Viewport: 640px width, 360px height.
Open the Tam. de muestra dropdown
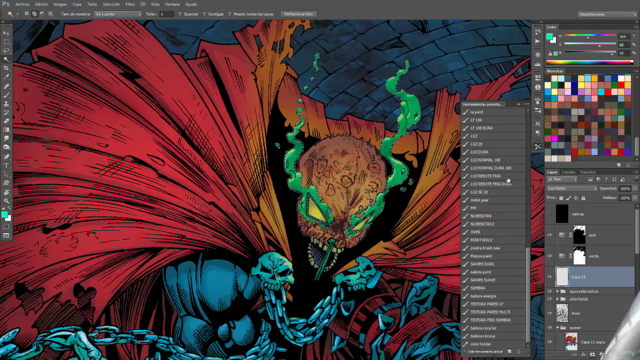(x=118, y=14)
